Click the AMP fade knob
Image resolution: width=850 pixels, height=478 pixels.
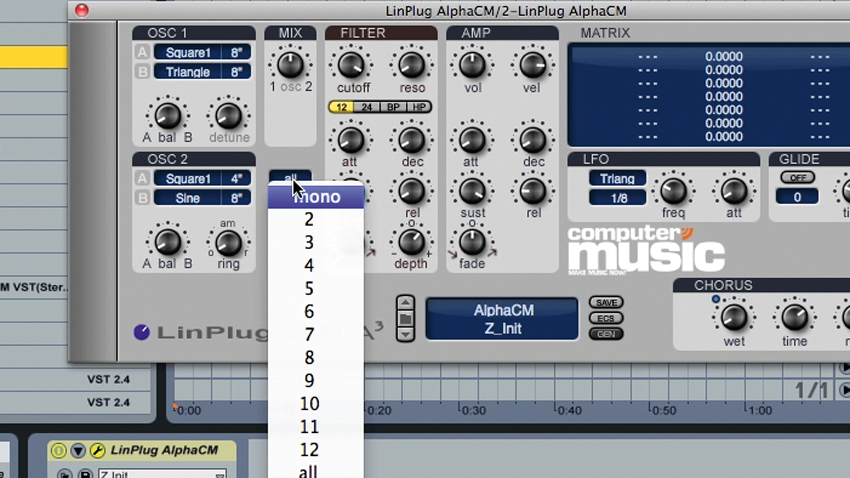point(472,242)
